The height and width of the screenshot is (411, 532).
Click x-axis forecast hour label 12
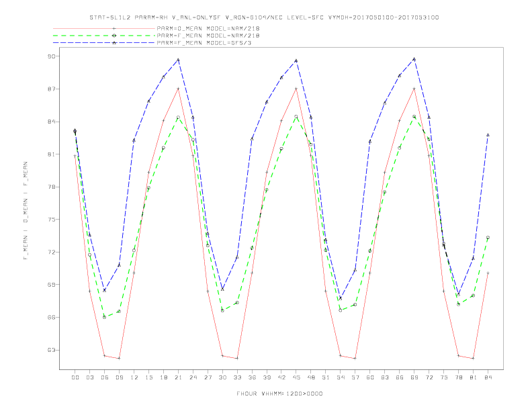pyautogui.click(x=134, y=377)
